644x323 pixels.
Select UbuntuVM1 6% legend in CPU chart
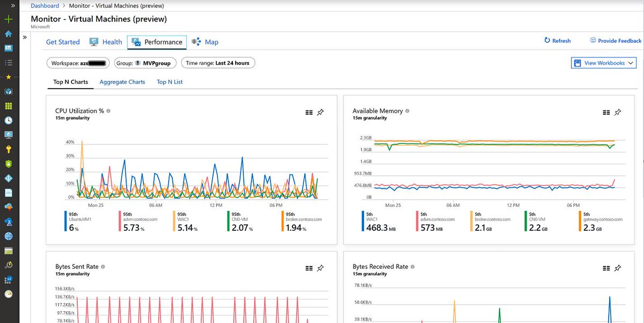pyautogui.click(x=78, y=222)
